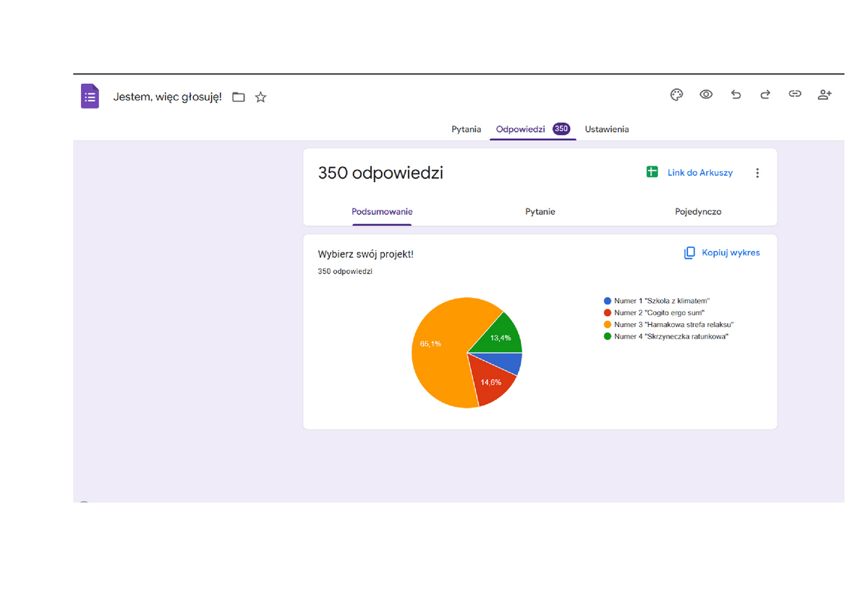Click the redo arrow icon

(765, 95)
